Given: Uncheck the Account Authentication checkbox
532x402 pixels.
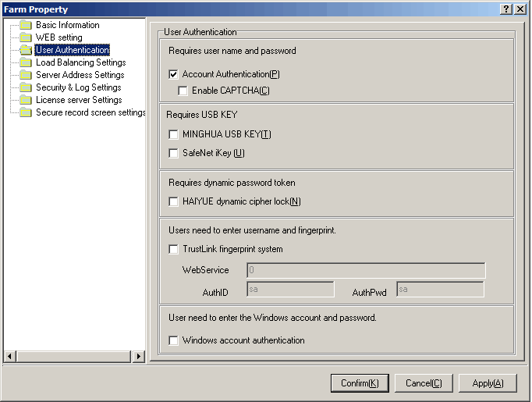Looking at the screenshot, I should pyautogui.click(x=173, y=75).
